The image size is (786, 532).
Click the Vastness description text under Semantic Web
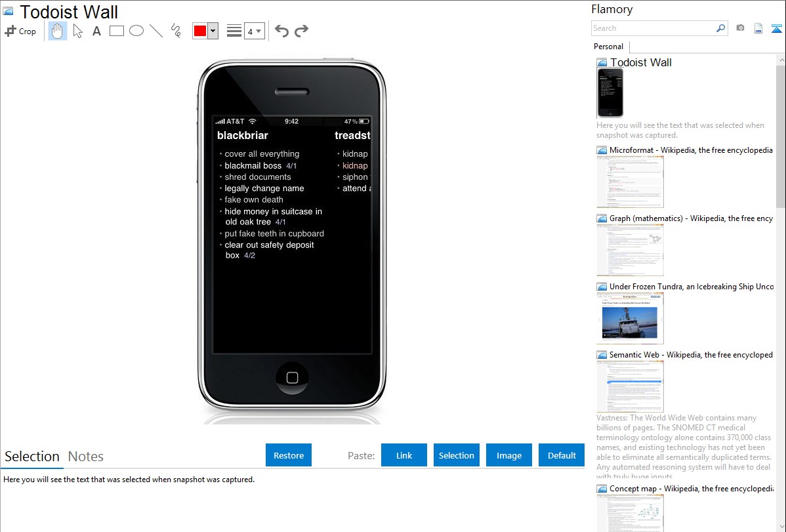click(684, 447)
